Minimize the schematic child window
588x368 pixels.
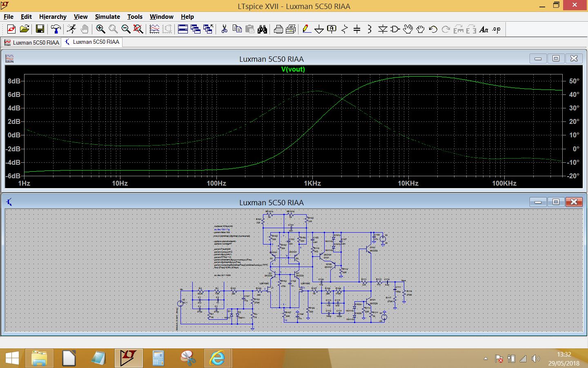tap(538, 202)
